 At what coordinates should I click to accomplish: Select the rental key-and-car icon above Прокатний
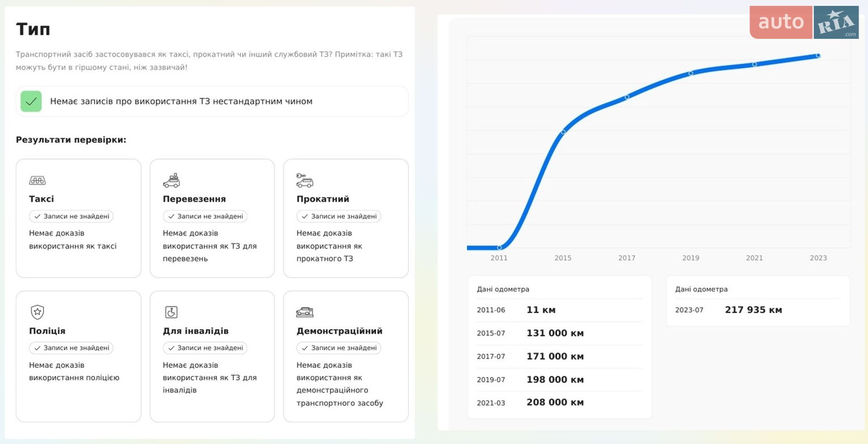[x=305, y=180]
